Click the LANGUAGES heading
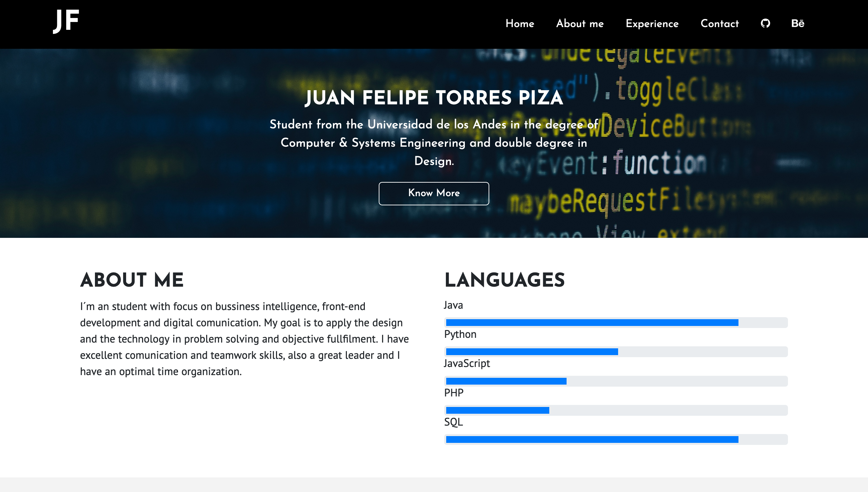 click(x=505, y=280)
